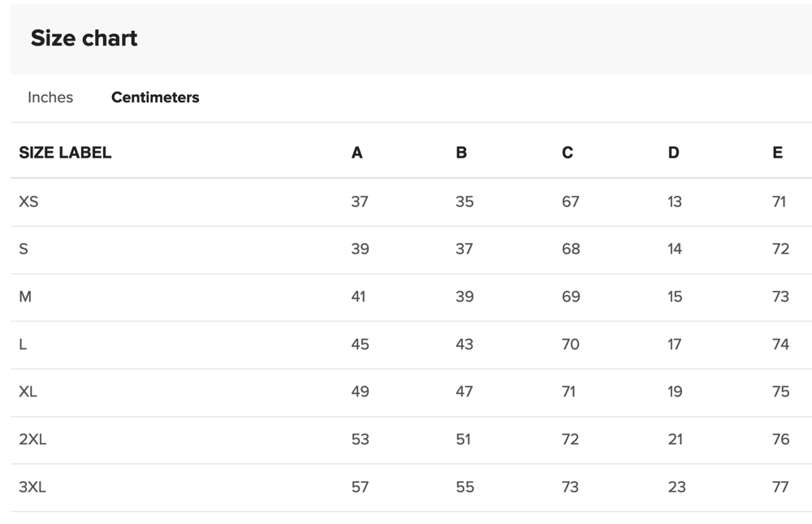Select the 3XL size row label
812x524 pixels.
pyautogui.click(x=32, y=487)
